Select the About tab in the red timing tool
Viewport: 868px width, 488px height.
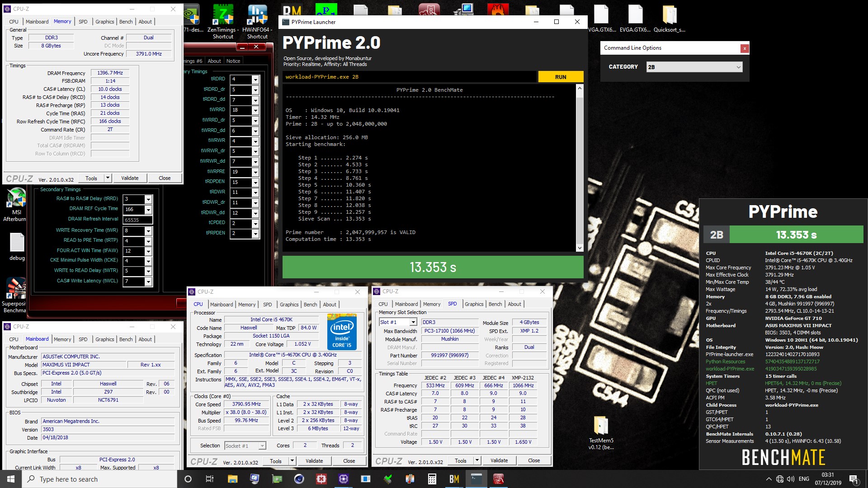214,61
